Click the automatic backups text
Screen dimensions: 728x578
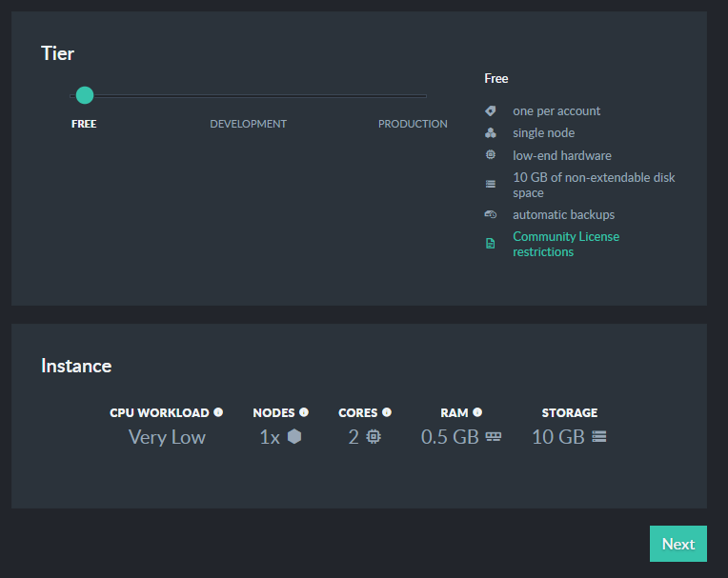point(564,215)
